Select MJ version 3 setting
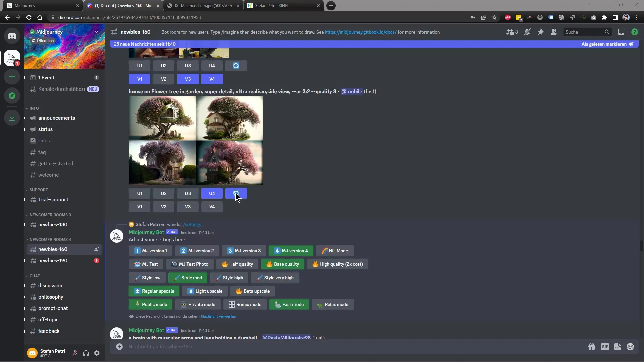The height and width of the screenshot is (362, 644). (x=244, y=251)
